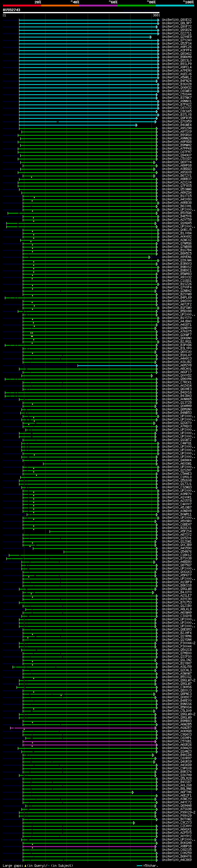Select the UniRef100_C5XG44 label

tap(177, 95)
